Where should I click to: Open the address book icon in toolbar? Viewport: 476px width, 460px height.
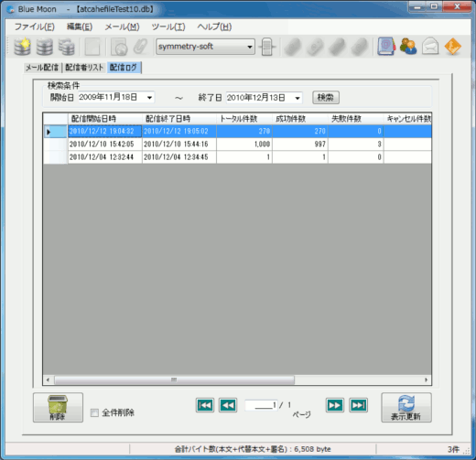386,47
